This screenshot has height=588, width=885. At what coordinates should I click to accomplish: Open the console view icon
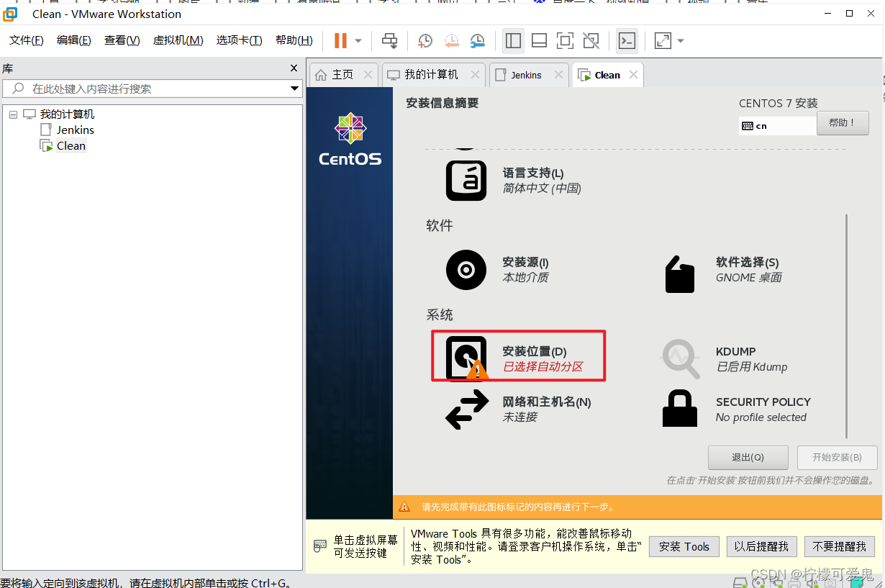coord(627,41)
